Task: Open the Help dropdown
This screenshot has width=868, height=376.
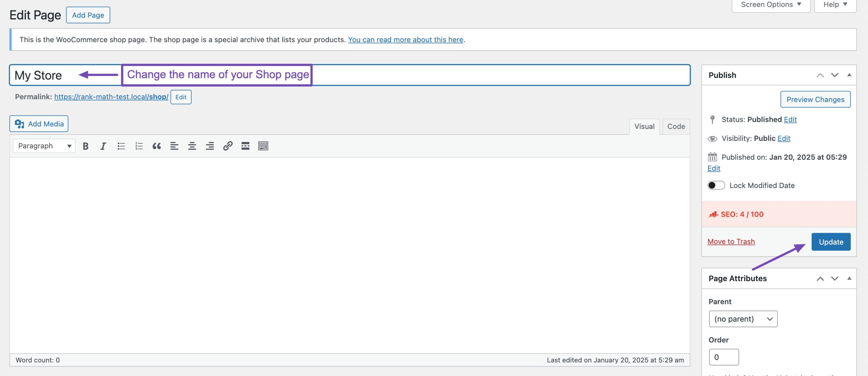Action: pyautogui.click(x=835, y=5)
